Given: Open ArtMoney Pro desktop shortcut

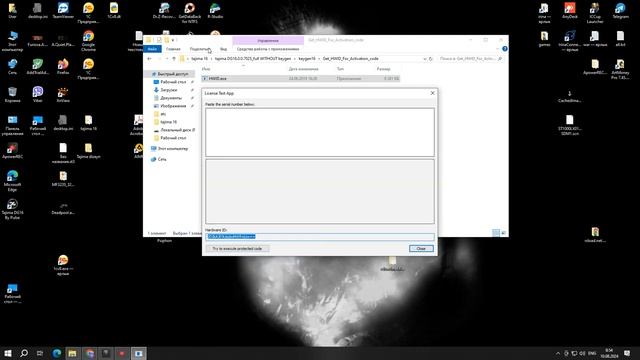Looking at the screenshot, I should tap(620, 69).
